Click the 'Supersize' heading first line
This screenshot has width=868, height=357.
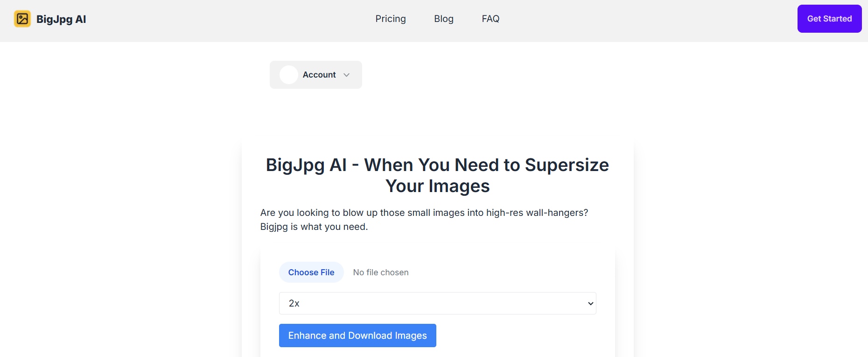click(x=437, y=165)
